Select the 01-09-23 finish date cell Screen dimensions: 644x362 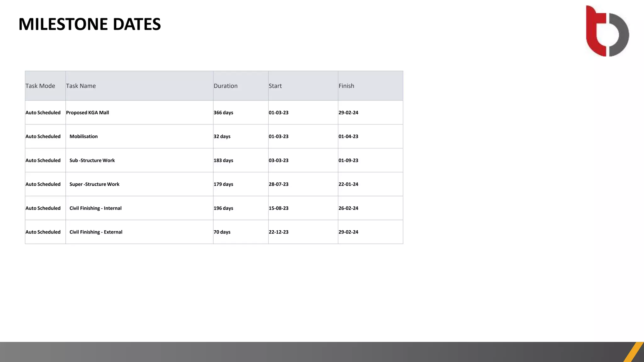point(370,160)
